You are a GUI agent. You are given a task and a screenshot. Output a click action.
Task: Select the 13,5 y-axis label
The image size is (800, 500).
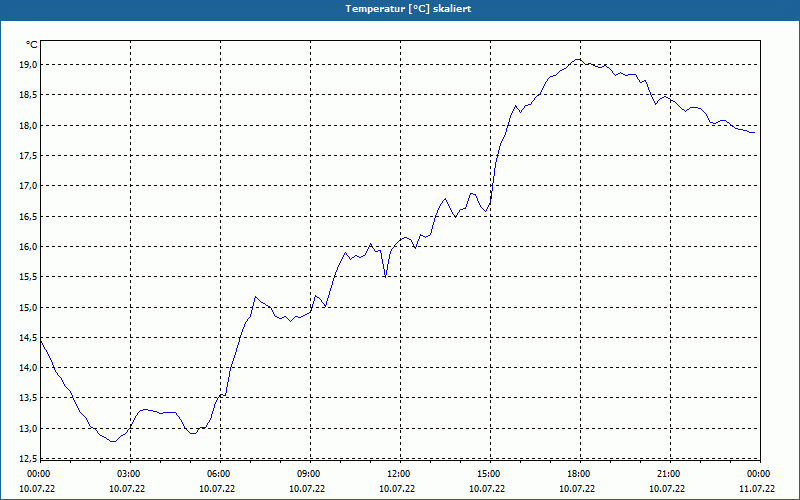click(29, 398)
